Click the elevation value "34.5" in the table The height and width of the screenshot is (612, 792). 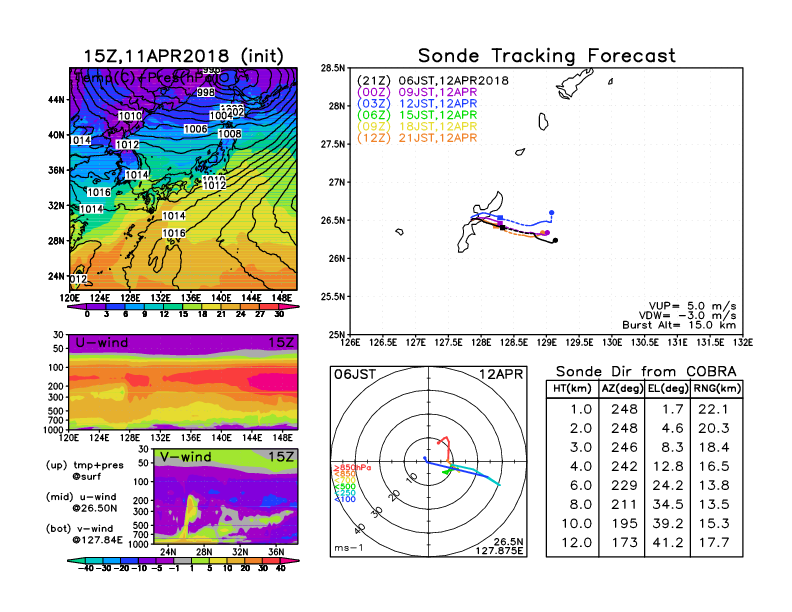pyautogui.click(x=667, y=504)
